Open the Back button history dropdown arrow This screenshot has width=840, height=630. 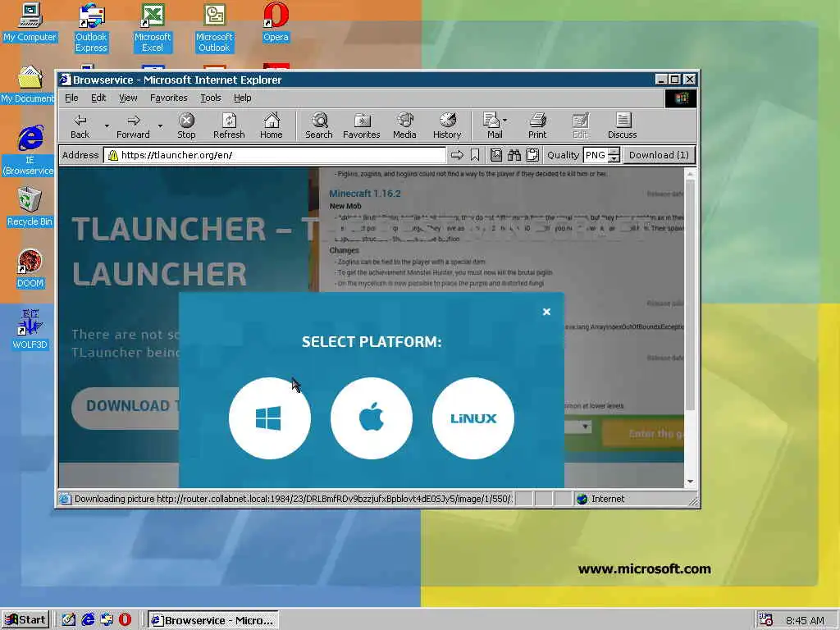107,126
